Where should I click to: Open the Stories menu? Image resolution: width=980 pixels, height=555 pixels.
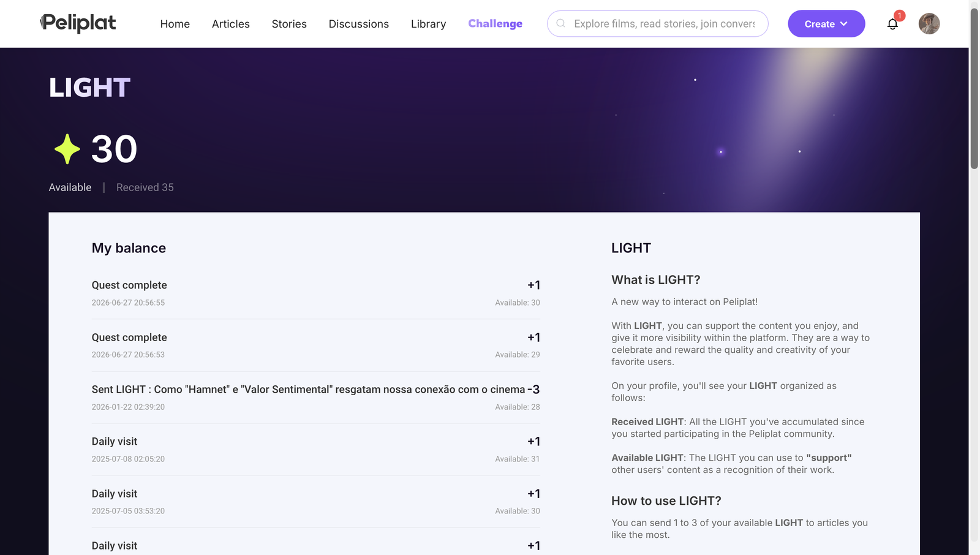289,24
